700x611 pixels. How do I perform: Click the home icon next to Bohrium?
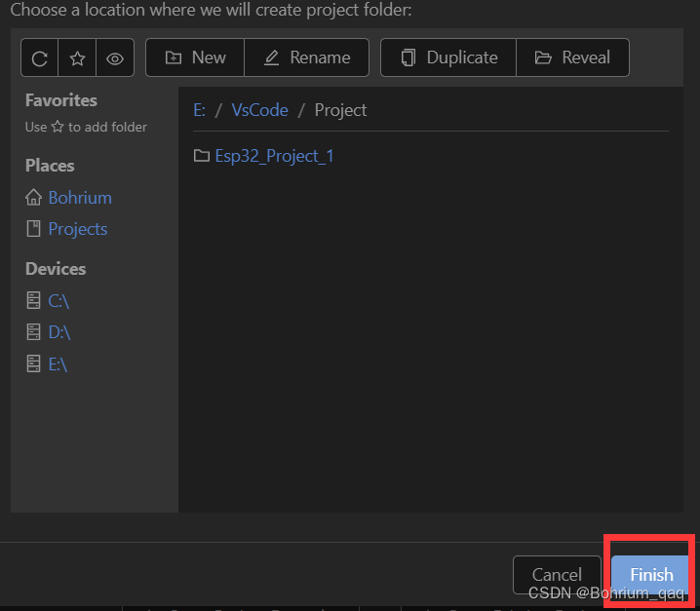33,197
